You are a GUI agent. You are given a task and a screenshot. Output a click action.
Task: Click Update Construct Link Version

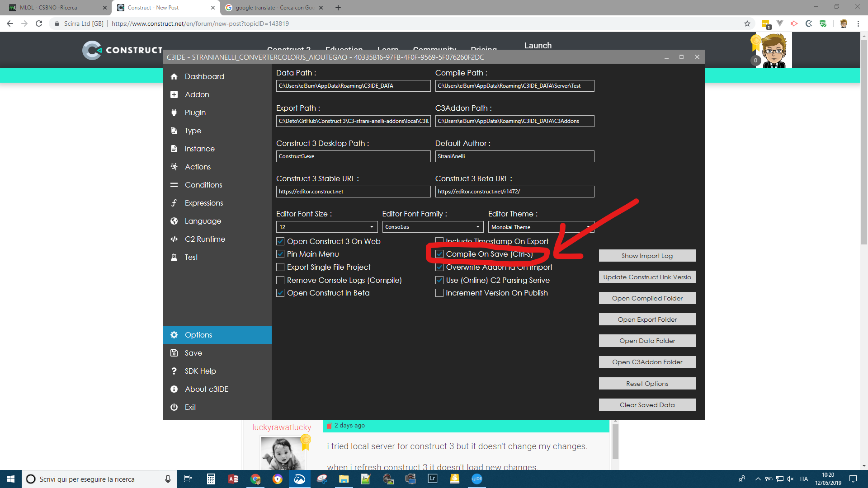click(x=647, y=277)
